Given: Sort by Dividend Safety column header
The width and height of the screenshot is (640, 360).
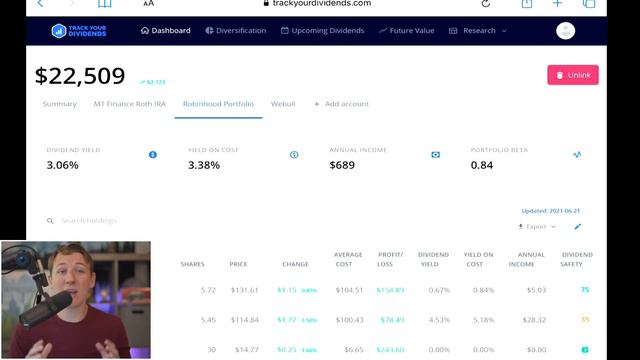Looking at the screenshot, I should 577,259.
